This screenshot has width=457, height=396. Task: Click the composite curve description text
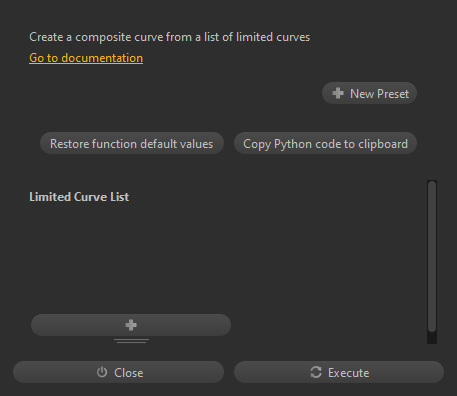[170, 37]
